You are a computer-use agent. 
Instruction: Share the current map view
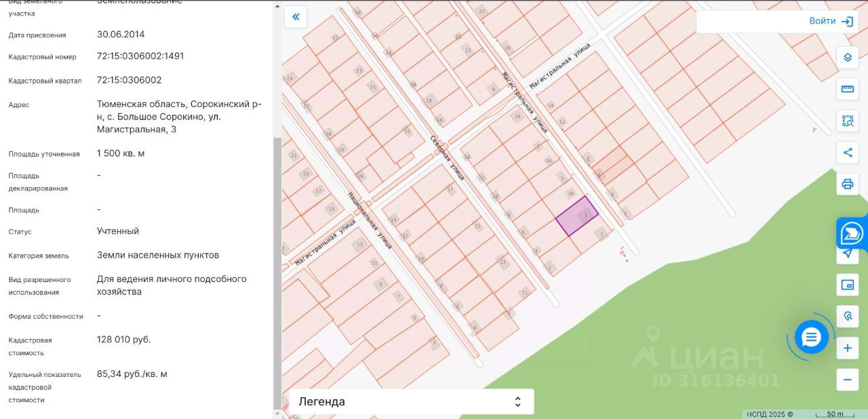pos(847,152)
